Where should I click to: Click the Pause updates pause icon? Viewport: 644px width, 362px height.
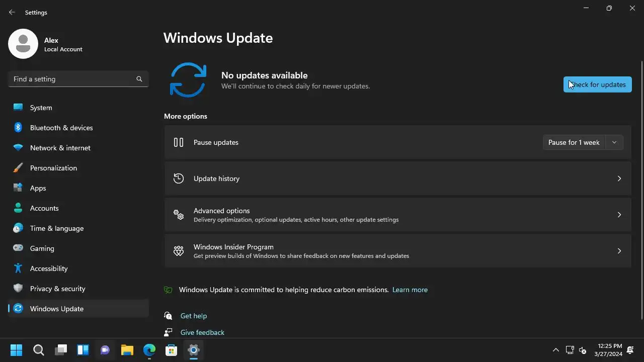click(x=179, y=142)
